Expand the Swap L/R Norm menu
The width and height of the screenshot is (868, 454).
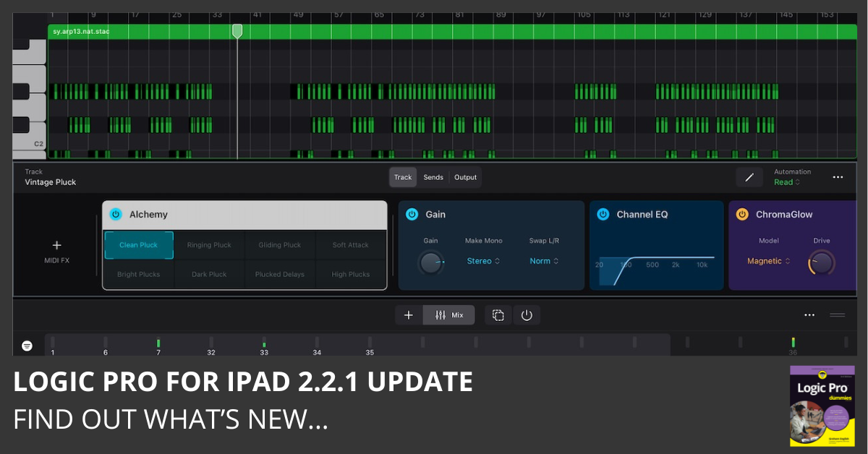click(544, 261)
